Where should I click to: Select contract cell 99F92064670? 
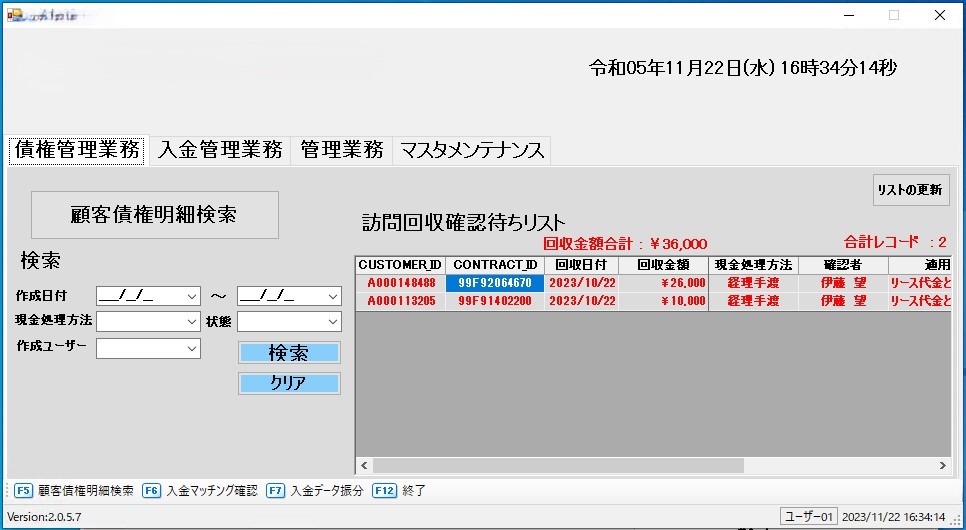tap(495, 283)
